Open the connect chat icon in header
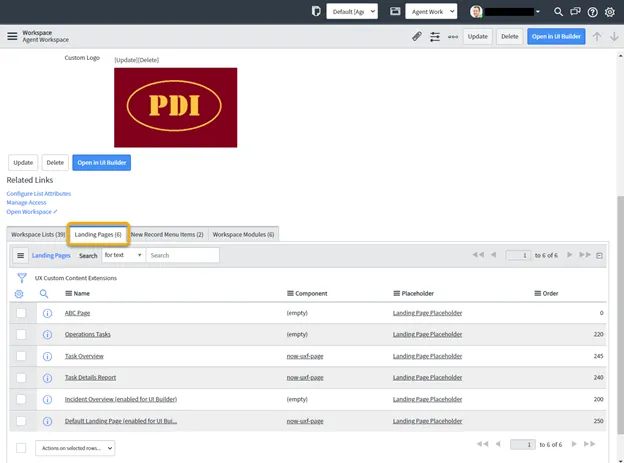This screenshot has height=463, width=624. [575, 12]
